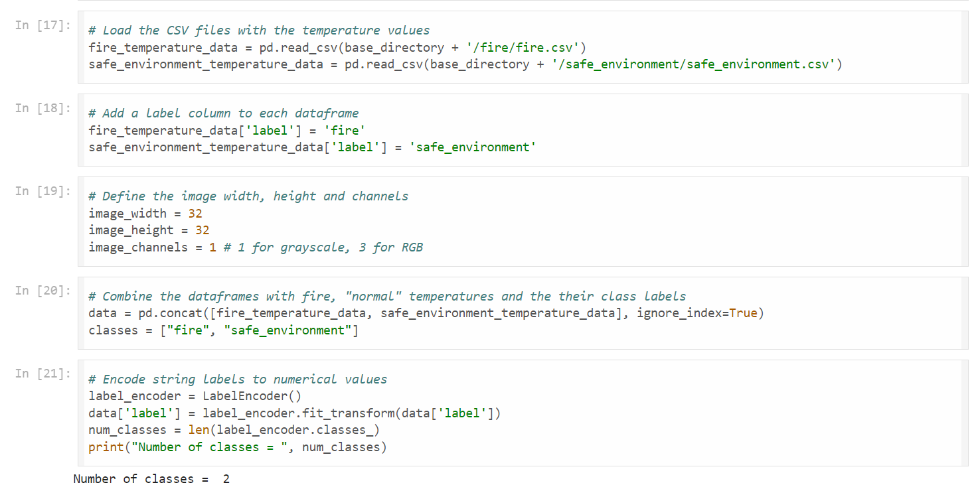The width and height of the screenshot is (980, 487).
Task: Place cursor on safe_environment label assignment line
Action: (x=312, y=147)
